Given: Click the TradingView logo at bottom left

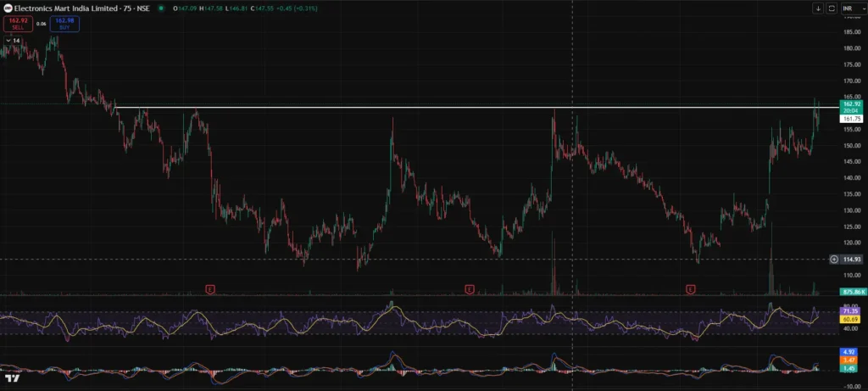Looking at the screenshot, I should coord(11,377).
